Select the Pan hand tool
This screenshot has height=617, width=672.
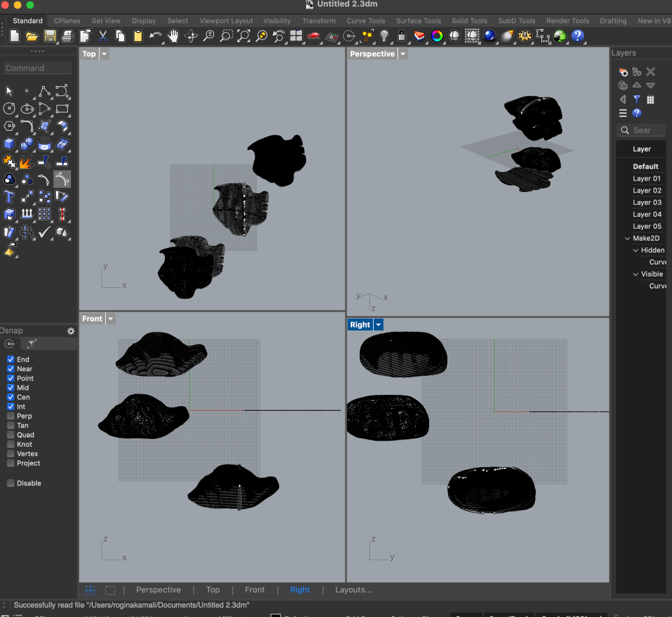coord(173,36)
